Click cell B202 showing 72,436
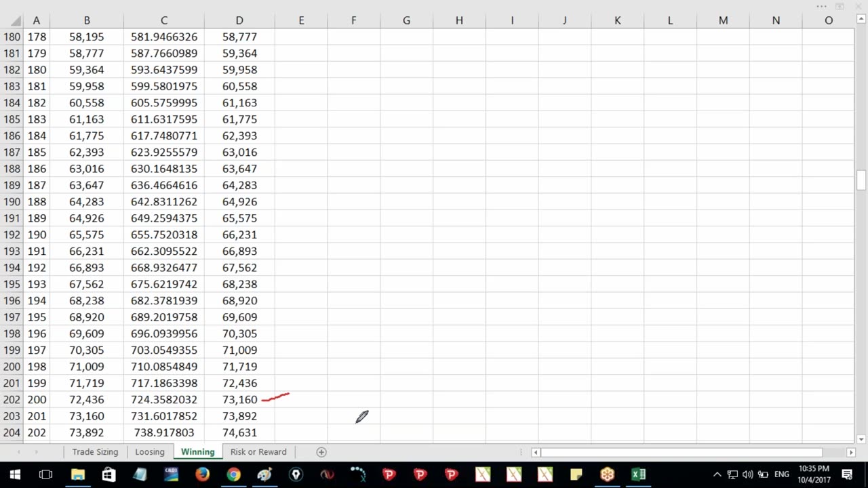868x488 pixels. 87,400
